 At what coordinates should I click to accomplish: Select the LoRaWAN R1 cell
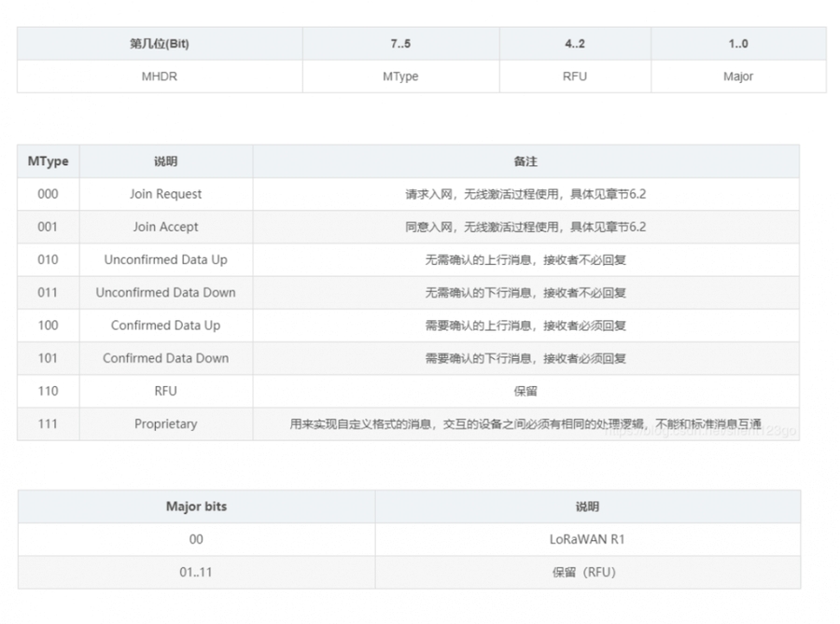pos(587,539)
